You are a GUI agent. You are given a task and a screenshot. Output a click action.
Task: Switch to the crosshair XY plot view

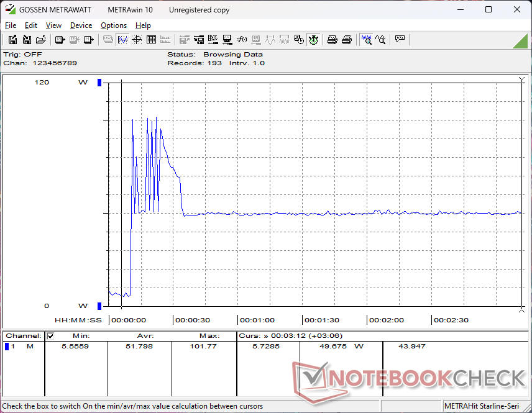coord(137,40)
